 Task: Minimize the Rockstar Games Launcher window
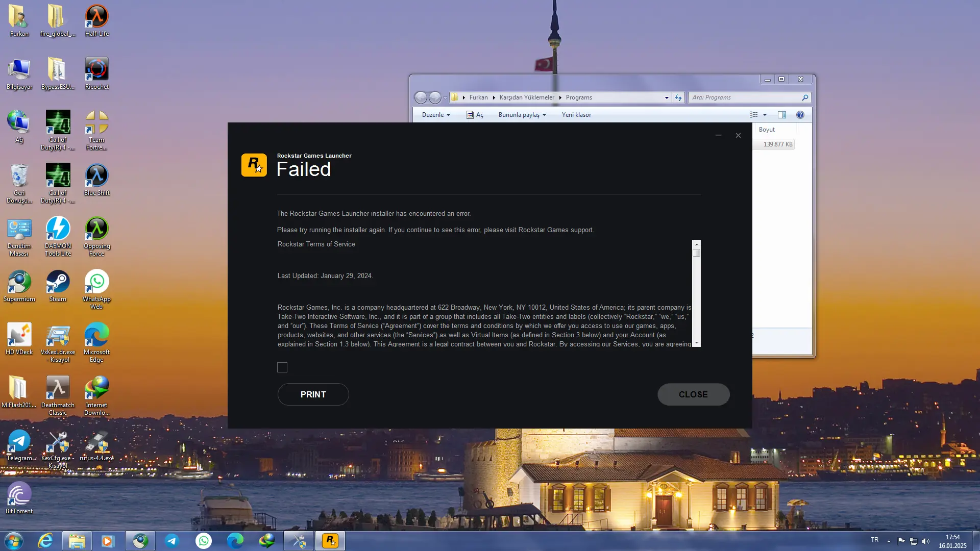pyautogui.click(x=718, y=135)
